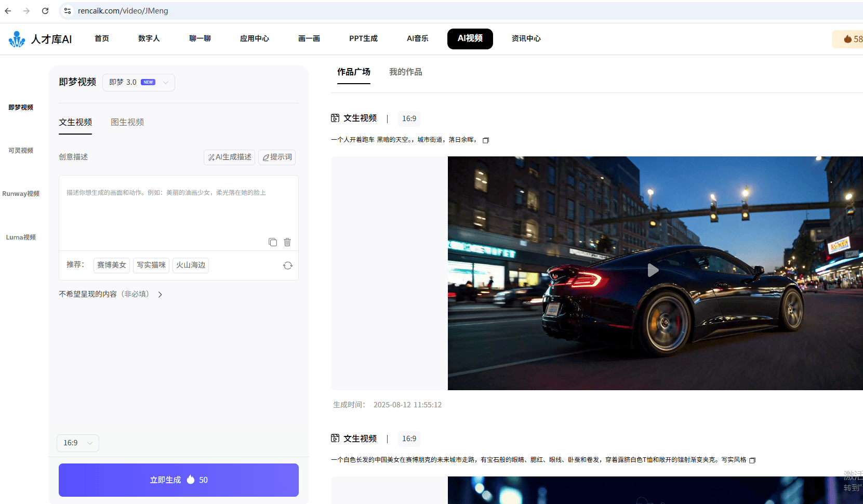Go back with the browser back arrow

(8, 11)
